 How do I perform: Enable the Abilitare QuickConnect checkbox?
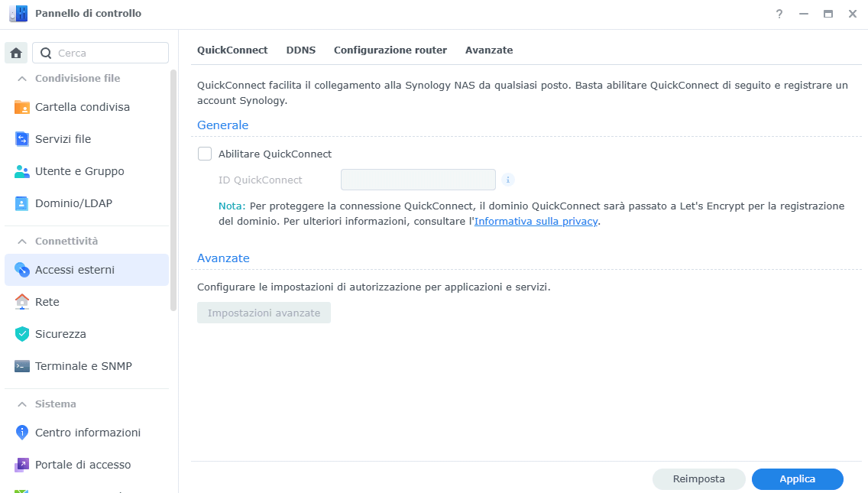[205, 154]
